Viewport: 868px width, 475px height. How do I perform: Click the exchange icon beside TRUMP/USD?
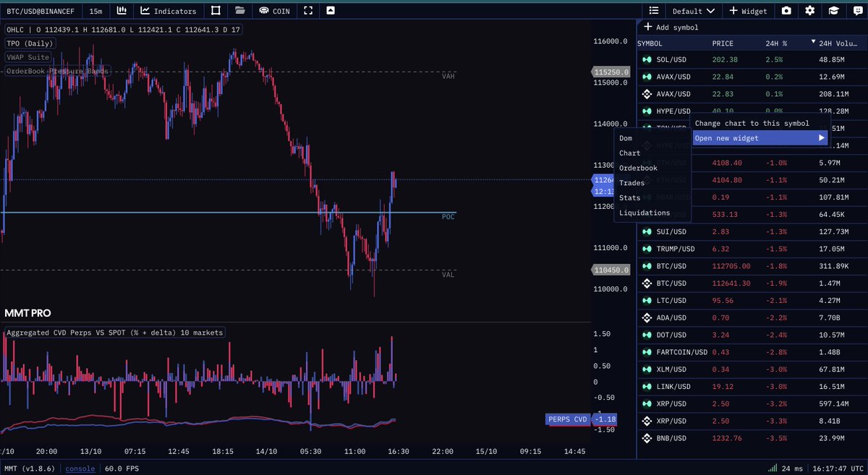647,249
